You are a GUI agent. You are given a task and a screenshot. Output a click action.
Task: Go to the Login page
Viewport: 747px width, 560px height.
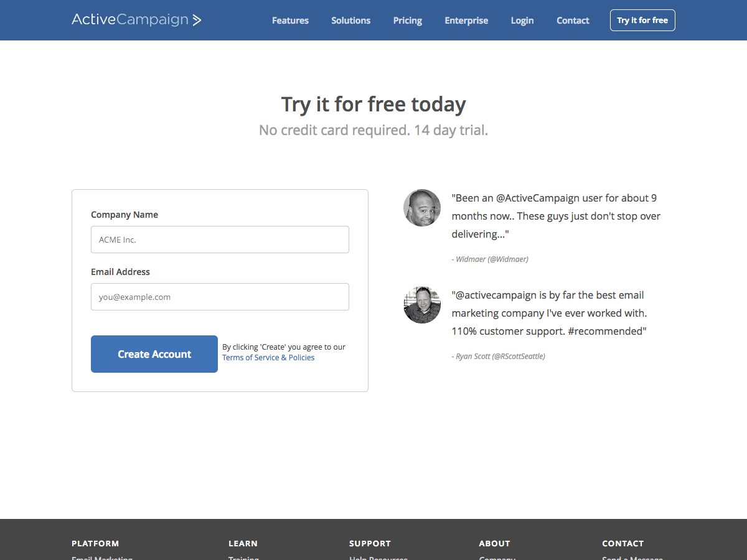coord(522,20)
